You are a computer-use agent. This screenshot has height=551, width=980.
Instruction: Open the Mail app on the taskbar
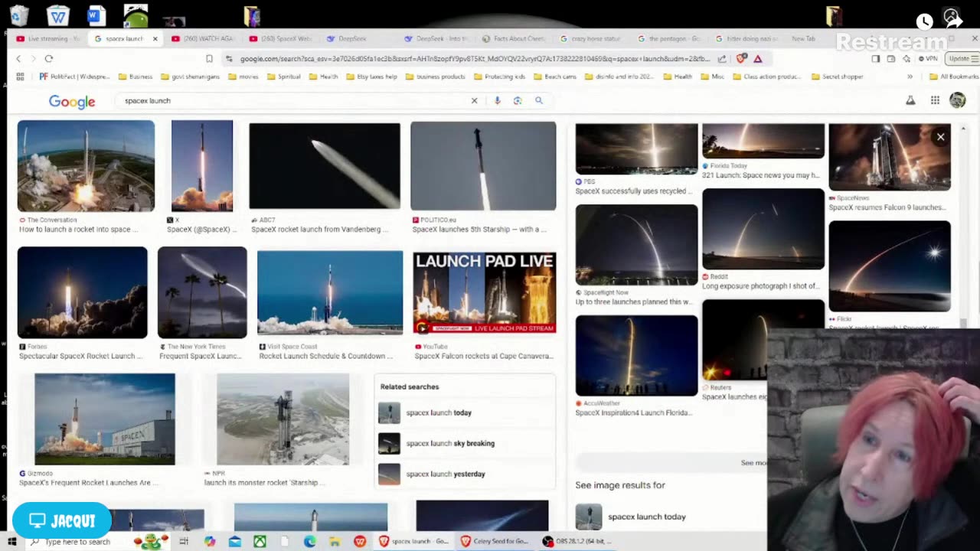(235, 542)
